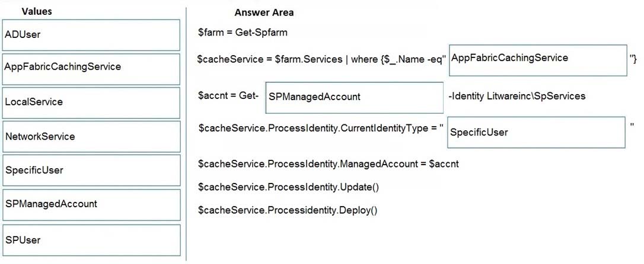Screen dimensions: 644x264
Task: Pick the LocalService value box
Action: tap(91, 102)
